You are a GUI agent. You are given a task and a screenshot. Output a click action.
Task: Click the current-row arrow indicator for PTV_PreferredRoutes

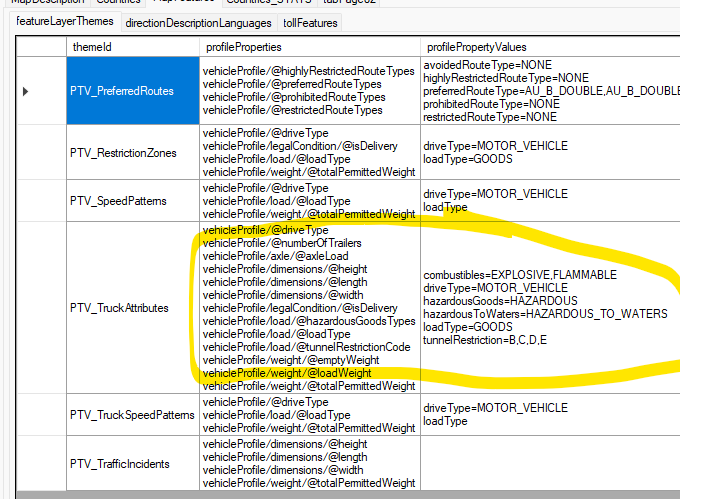click(x=25, y=91)
